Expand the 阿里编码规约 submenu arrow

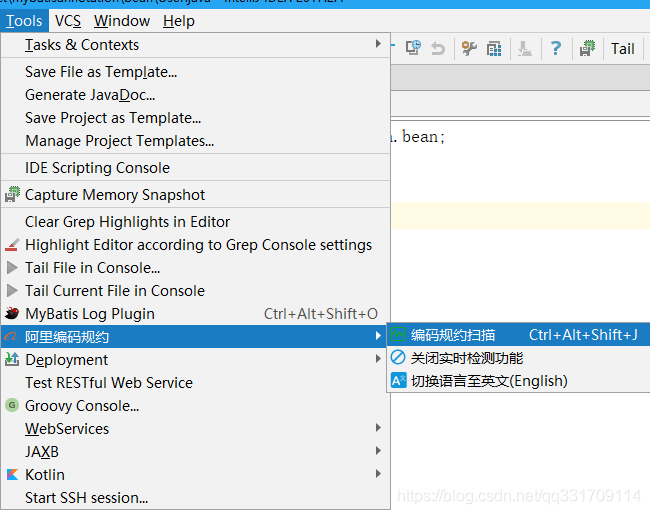[x=378, y=336]
